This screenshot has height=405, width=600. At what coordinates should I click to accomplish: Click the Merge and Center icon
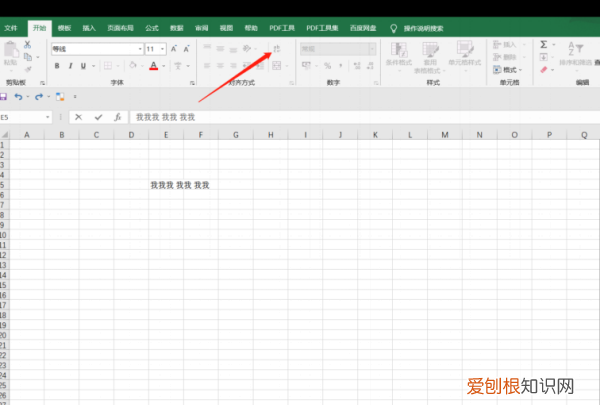[276, 65]
